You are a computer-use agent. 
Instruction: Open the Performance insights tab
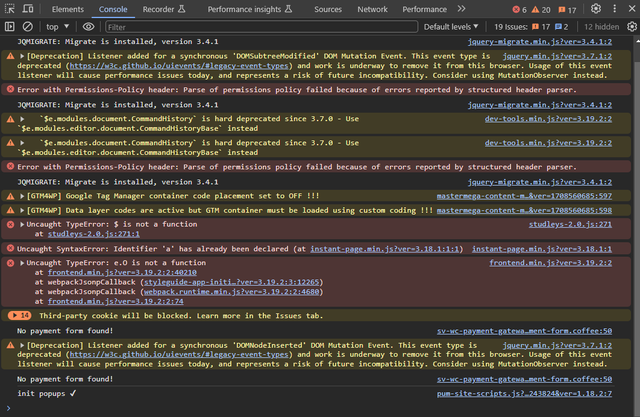click(x=250, y=9)
